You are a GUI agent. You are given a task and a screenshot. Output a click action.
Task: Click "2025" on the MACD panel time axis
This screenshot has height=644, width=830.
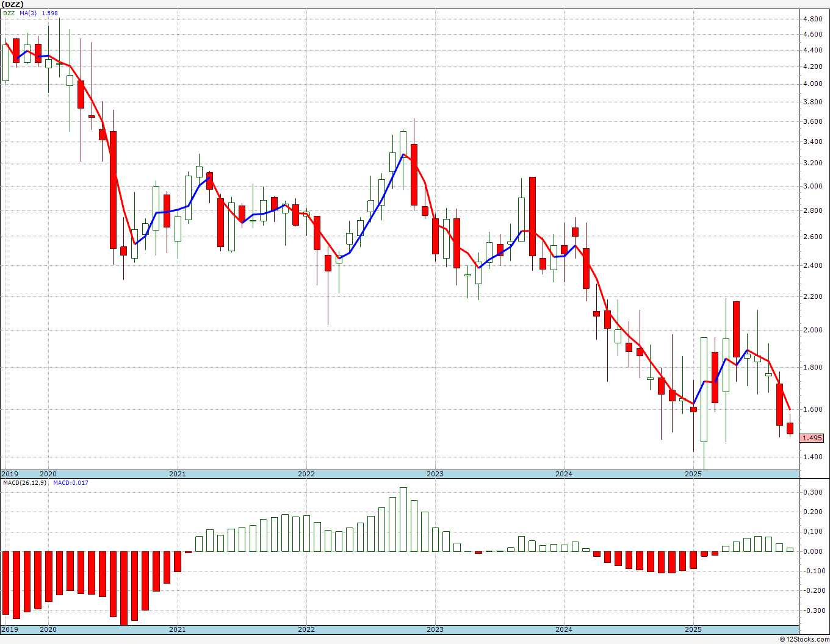[693, 629]
